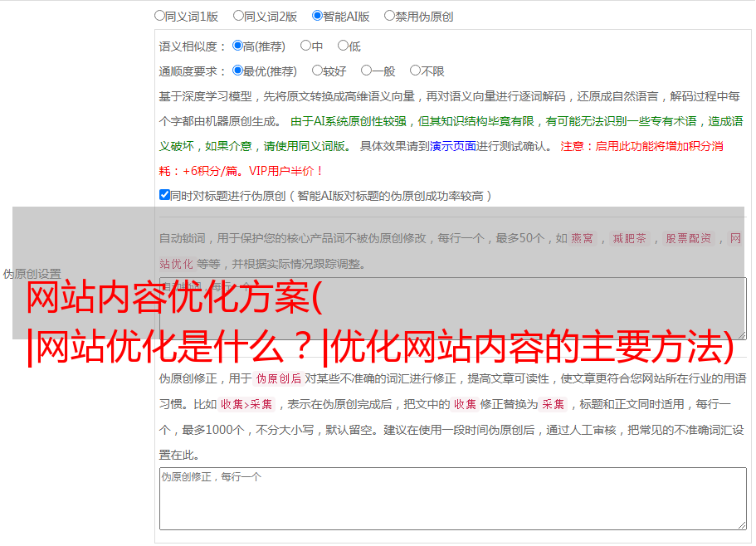This screenshot has height=546, width=756.
Task: Set 通顺度要求 to 不限
Action: [x=415, y=71]
